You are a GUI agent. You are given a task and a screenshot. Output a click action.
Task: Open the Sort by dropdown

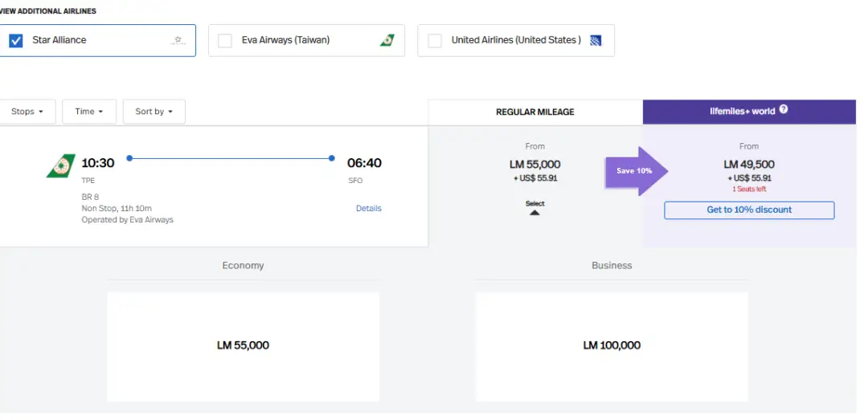click(154, 112)
